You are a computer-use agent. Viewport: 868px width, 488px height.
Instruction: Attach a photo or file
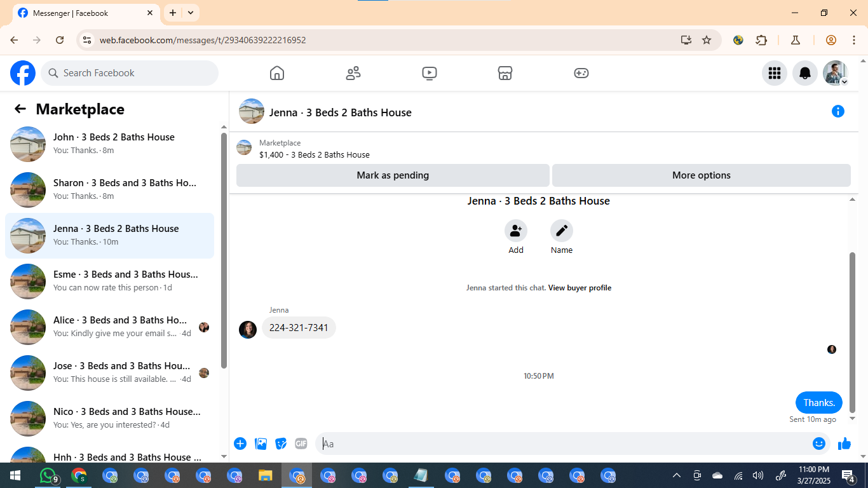click(261, 444)
